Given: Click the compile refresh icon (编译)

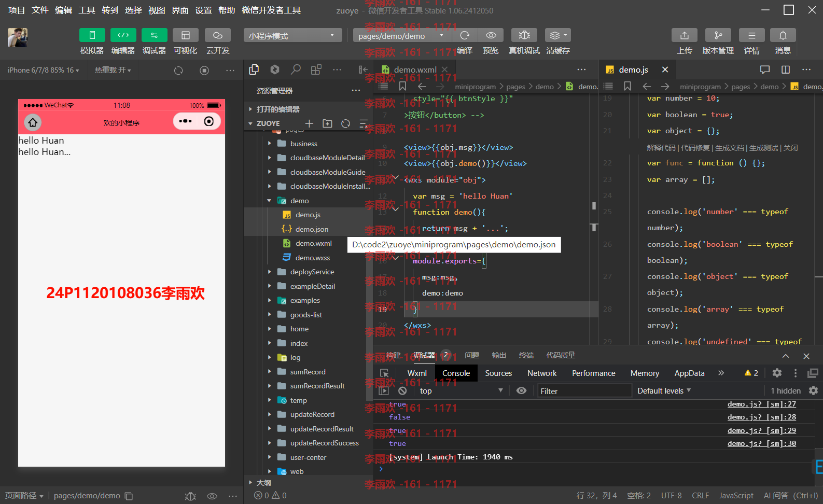Looking at the screenshot, I should click(465, 35).
